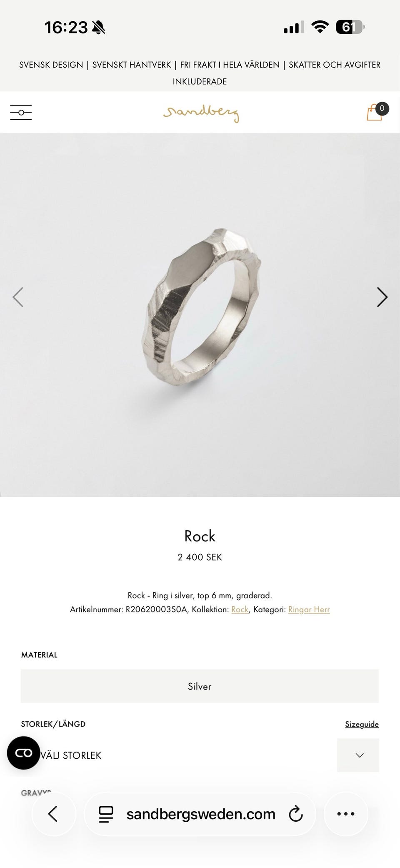Tap the sandbergsweden.com address bar
Screen dimensions: 400x868
click(x=200, y=814)
